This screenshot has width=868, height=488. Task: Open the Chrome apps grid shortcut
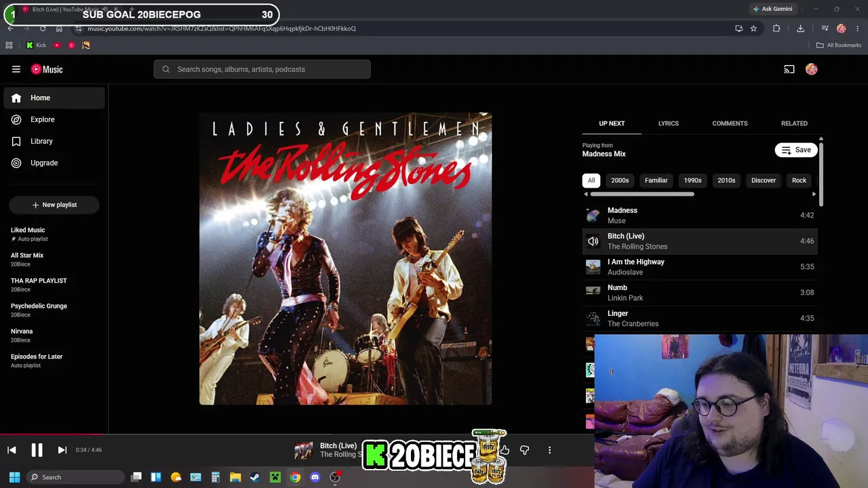coord(9,45)
